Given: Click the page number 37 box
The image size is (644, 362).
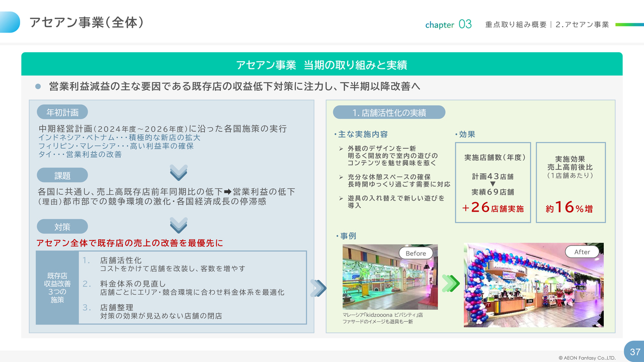Looking at the screenshot, I should click(x=634, y=351).
